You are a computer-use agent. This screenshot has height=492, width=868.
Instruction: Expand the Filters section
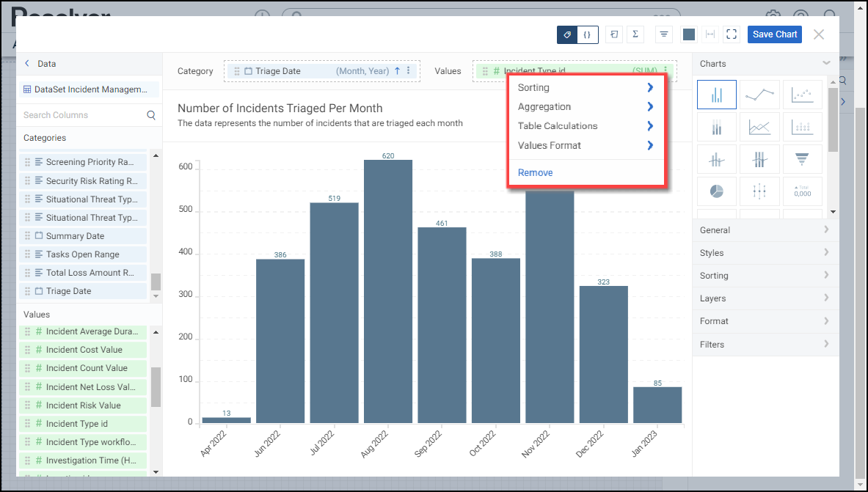[765, 345]
